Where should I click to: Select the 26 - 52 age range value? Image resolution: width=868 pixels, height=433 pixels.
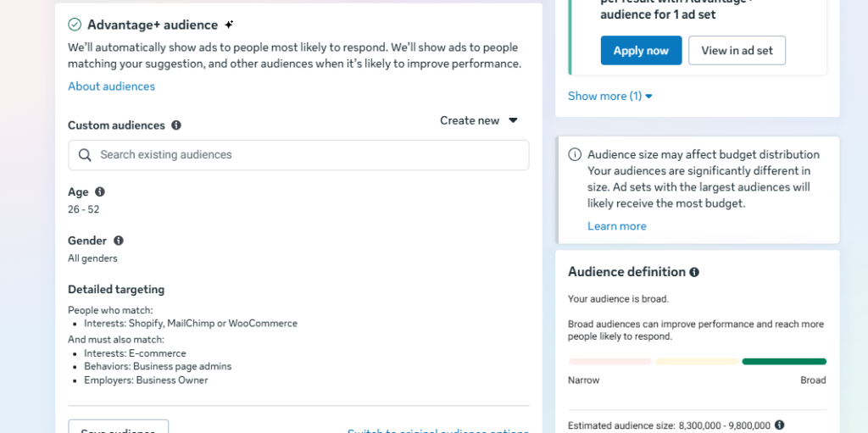pos(83,209)
